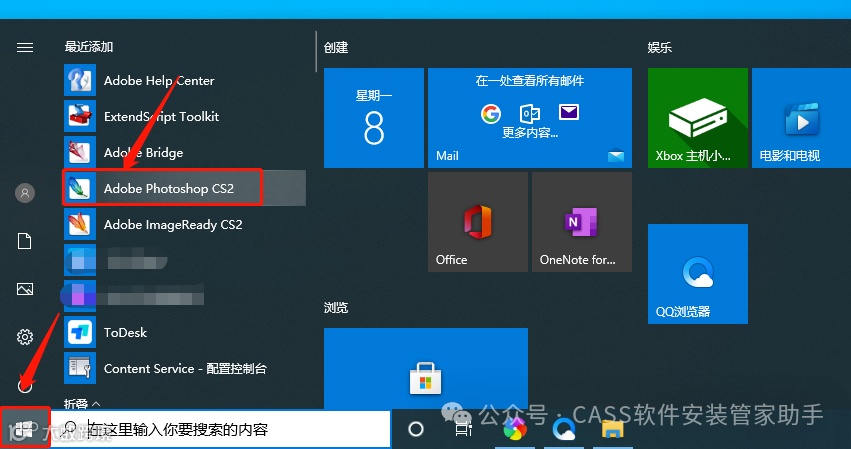
Task: Open Documents from Start sidebar
Action: 25,241
